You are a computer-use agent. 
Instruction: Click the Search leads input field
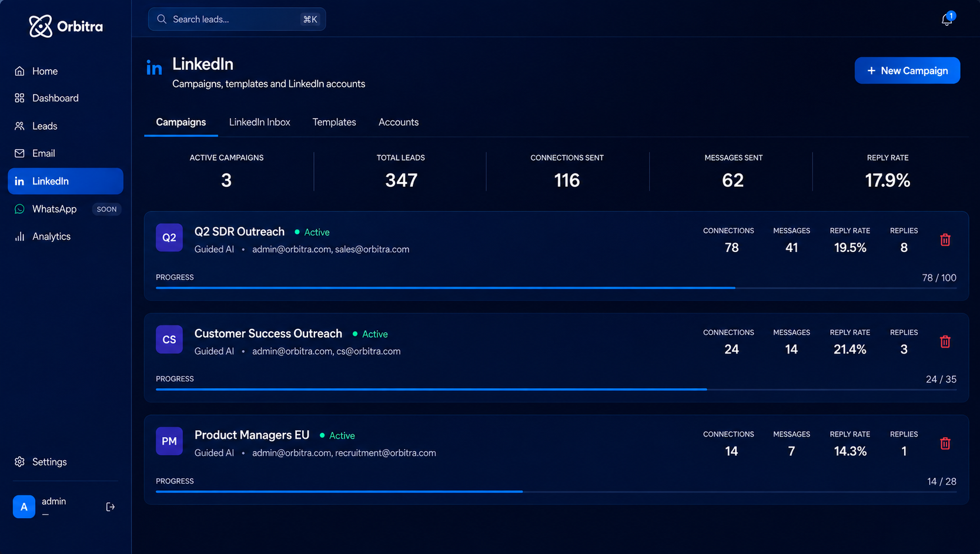tap(237, 19)
